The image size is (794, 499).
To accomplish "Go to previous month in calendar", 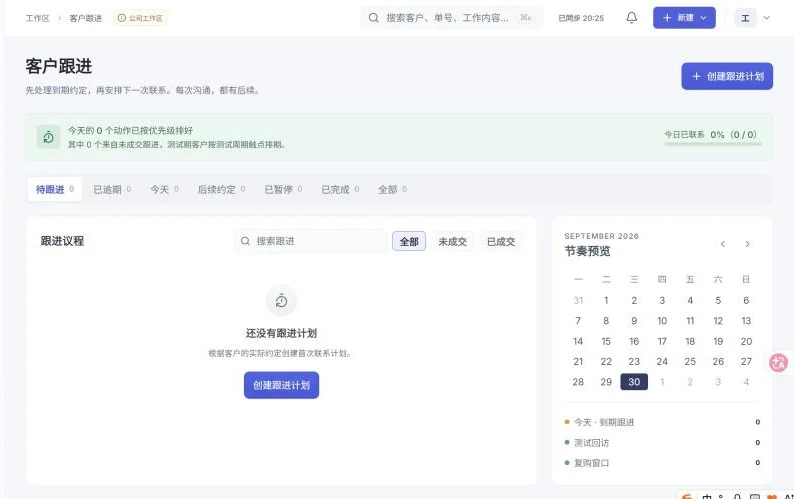I will 723,244.
